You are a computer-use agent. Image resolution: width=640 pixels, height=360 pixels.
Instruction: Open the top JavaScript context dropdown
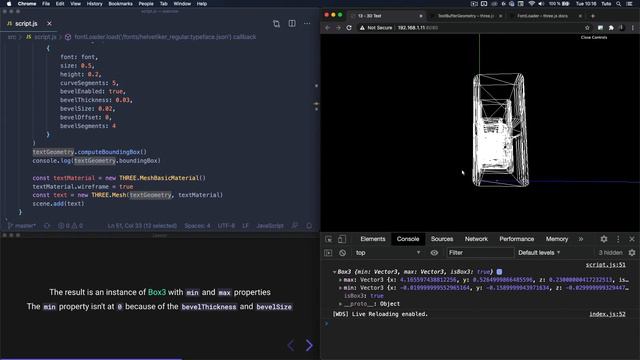click(x=387, y=253)
